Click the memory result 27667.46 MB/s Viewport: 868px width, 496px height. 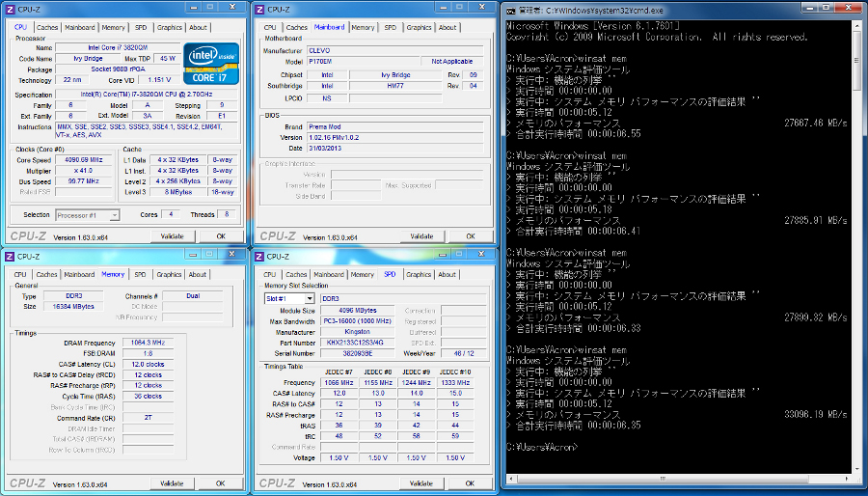pos(815,124)
